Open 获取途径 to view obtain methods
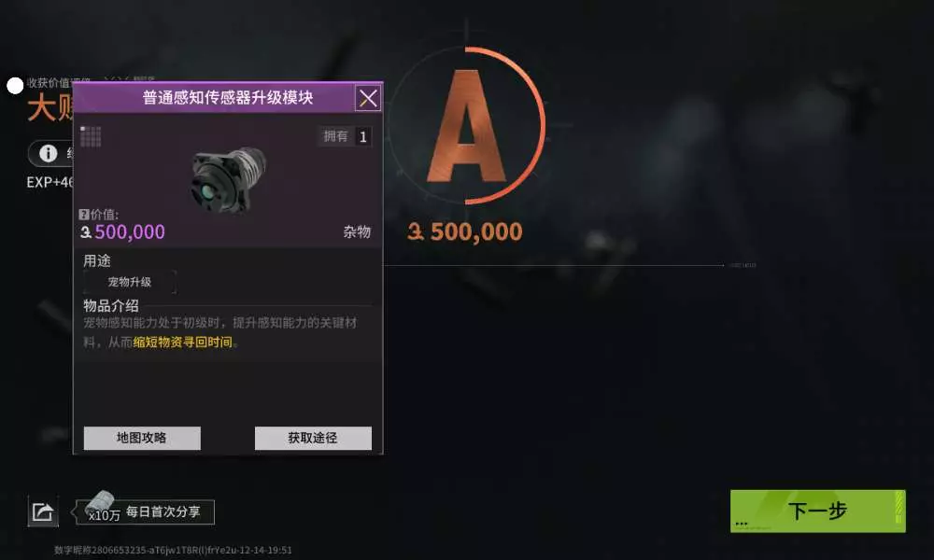934x560 pixels. (313, 438)
